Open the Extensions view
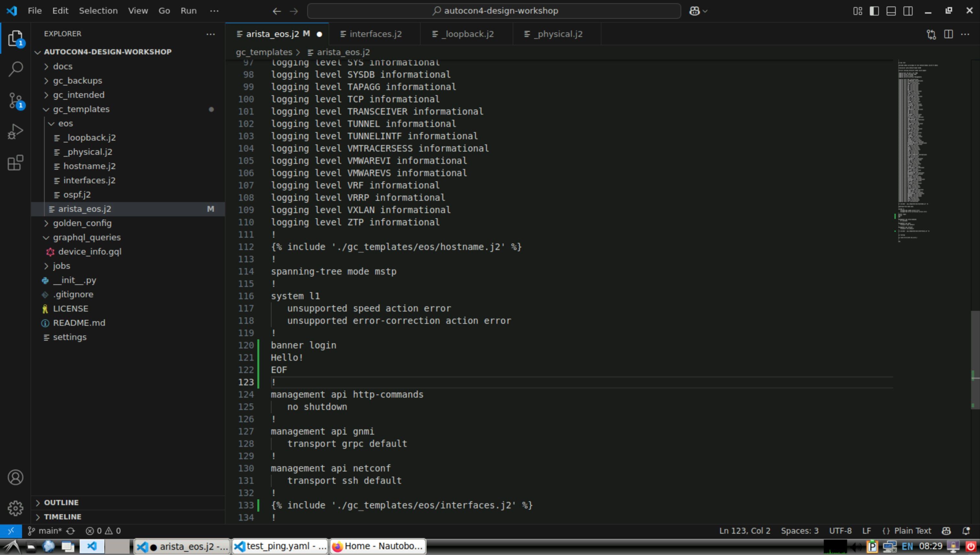The image size is (980, 555). tap(15, 163)
